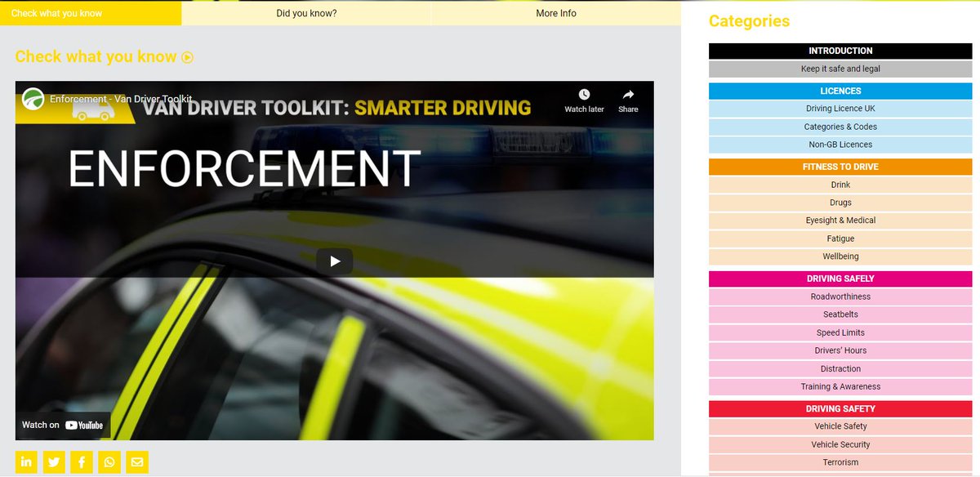Share page via Facebook icon
980x477 pixels.
82,462
